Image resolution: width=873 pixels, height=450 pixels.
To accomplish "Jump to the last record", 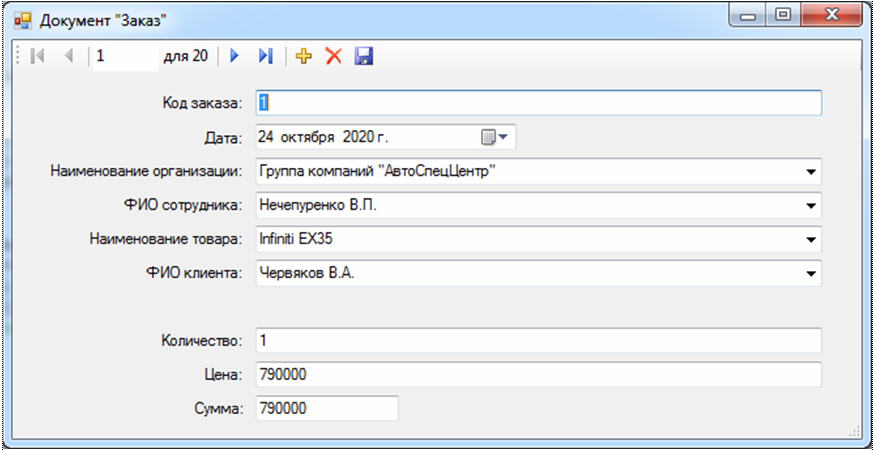I will tap(265, 57).
